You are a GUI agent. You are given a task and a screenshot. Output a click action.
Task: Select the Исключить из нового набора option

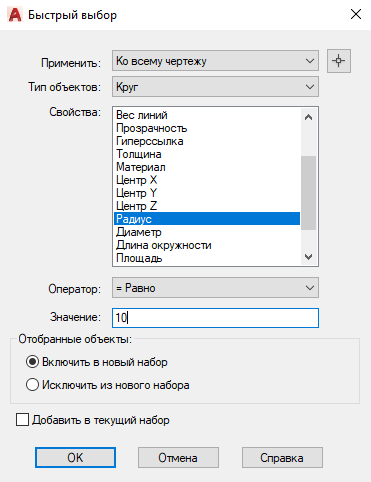tap(32, 385)
